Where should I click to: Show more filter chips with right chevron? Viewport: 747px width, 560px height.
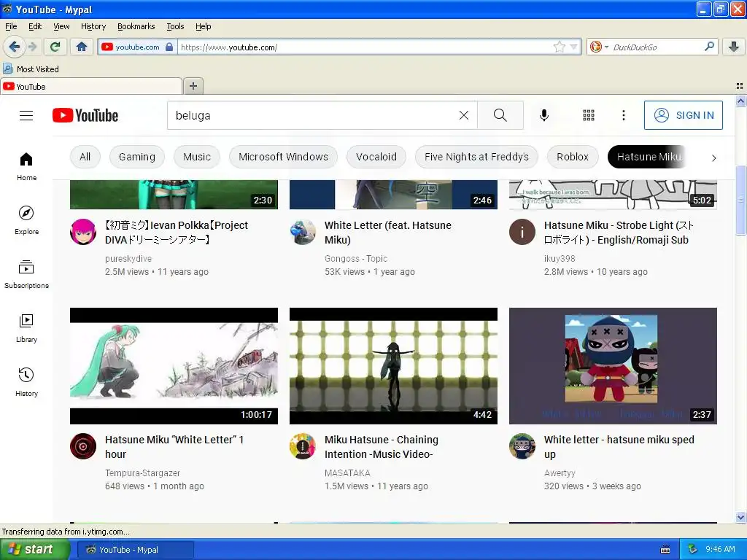pos(713,157)
